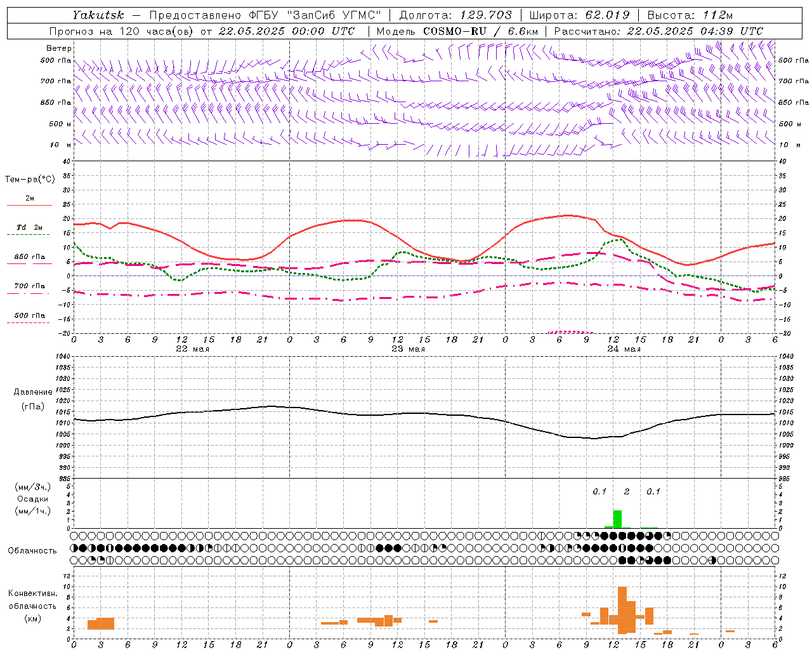This screenshot has height=650, width=812.
Task: Select the "23 мая" date label
Action: [x=408, y=349]
